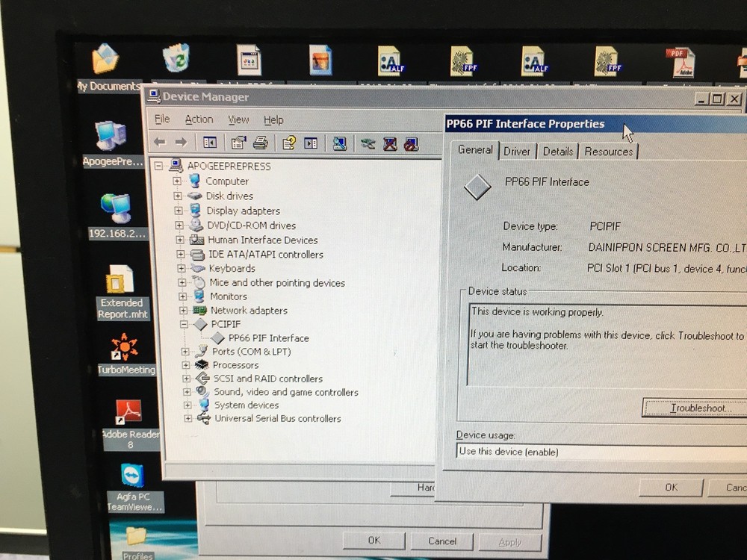This screenshot has height=560, width=747.
Task: Open the View menu
Action: point(238,120)
